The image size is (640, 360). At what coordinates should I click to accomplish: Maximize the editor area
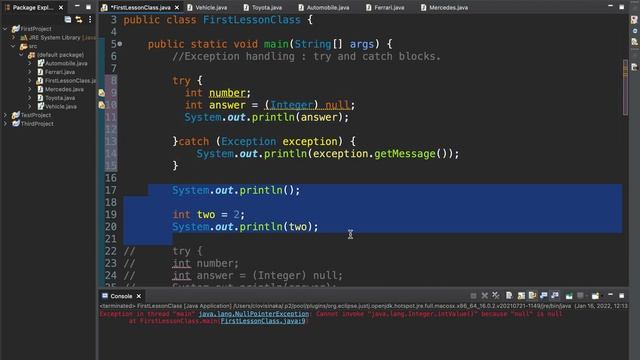coord(622,7)
